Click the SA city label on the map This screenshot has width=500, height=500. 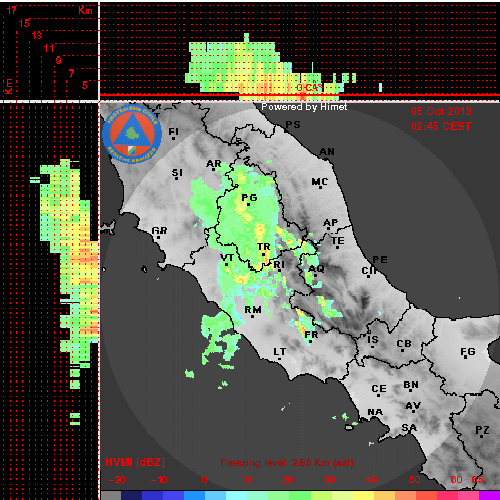[x=409, y=427]
